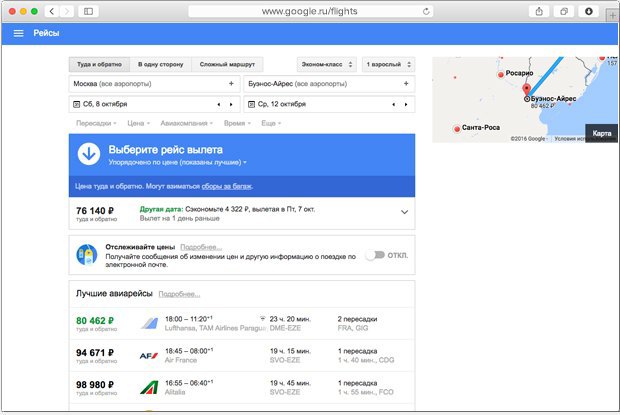Screen dimensions: 620x415
Task: Click the 76 140 ₽ alternative date price
Action: tap(95, 211)
